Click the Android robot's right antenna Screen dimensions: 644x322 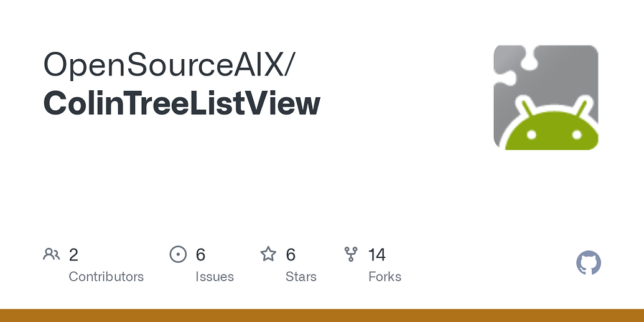582,107
